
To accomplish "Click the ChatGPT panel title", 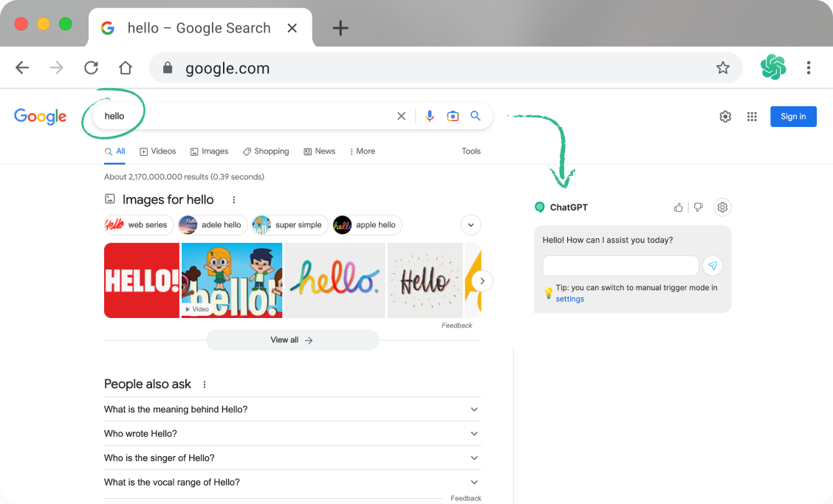I will (x=569, y=207).
